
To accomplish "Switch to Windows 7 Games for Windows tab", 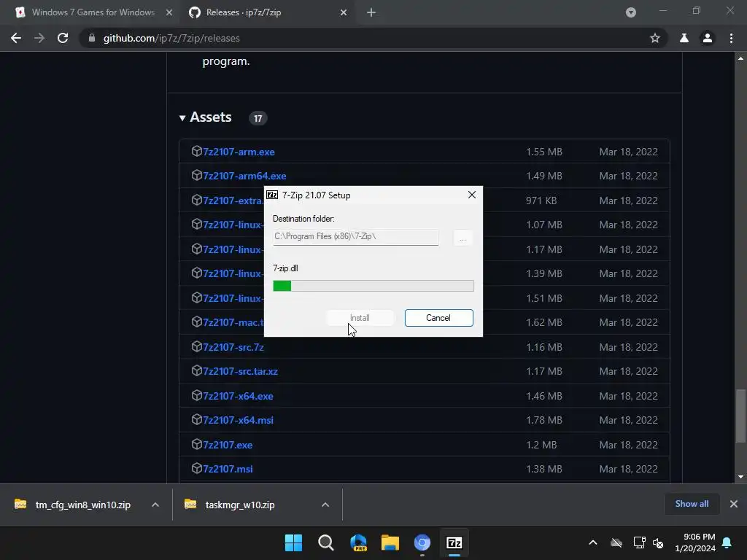I will coord(93,13).
